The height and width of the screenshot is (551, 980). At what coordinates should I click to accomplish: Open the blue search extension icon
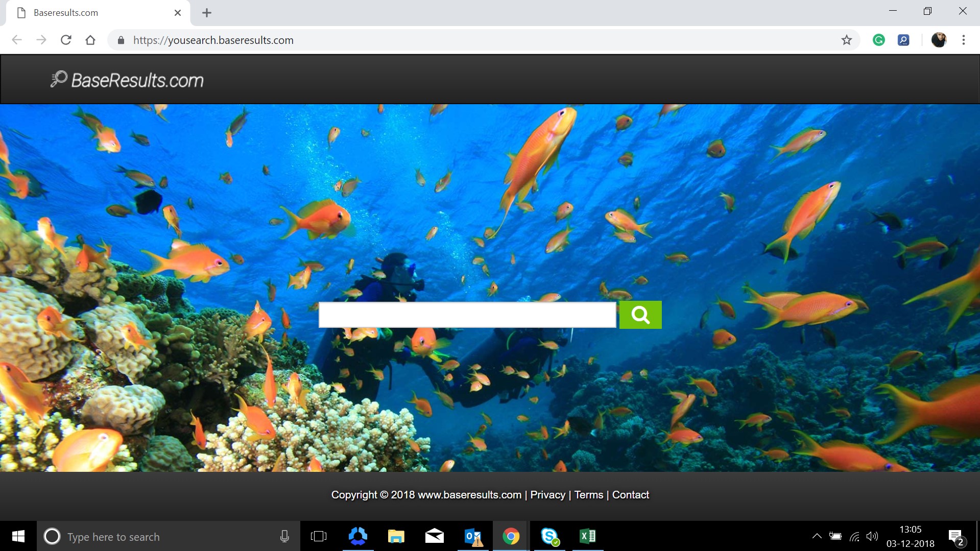point(903,40)
